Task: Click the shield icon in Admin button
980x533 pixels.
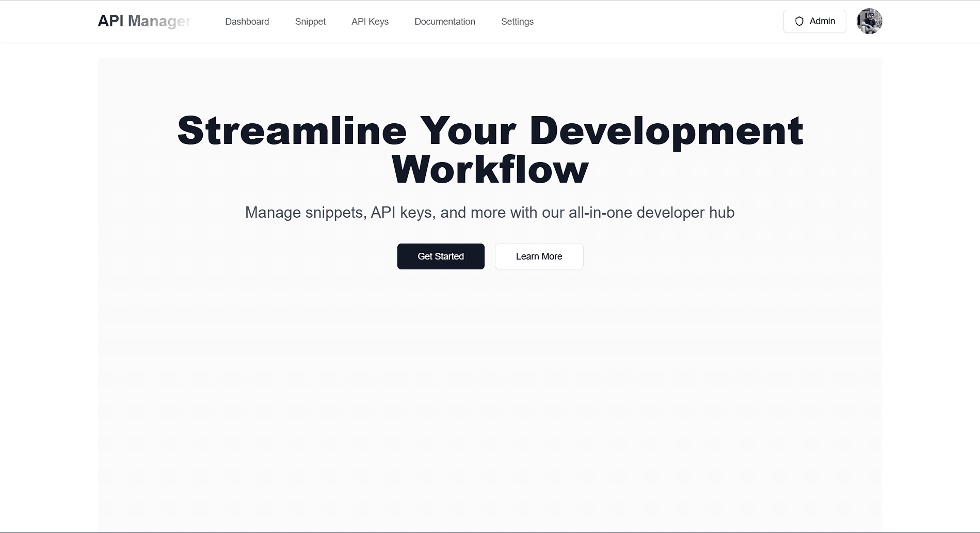Action: point(799,21)
